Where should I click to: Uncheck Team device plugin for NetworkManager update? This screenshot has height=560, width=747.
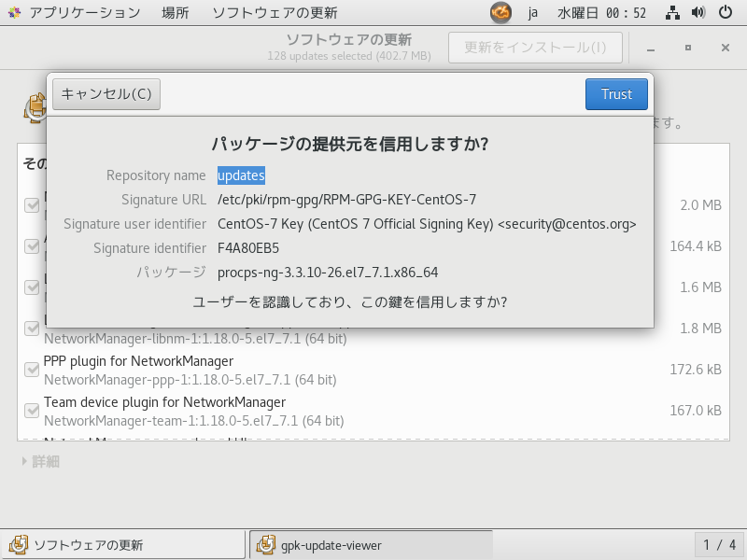(x=32, y=411)
